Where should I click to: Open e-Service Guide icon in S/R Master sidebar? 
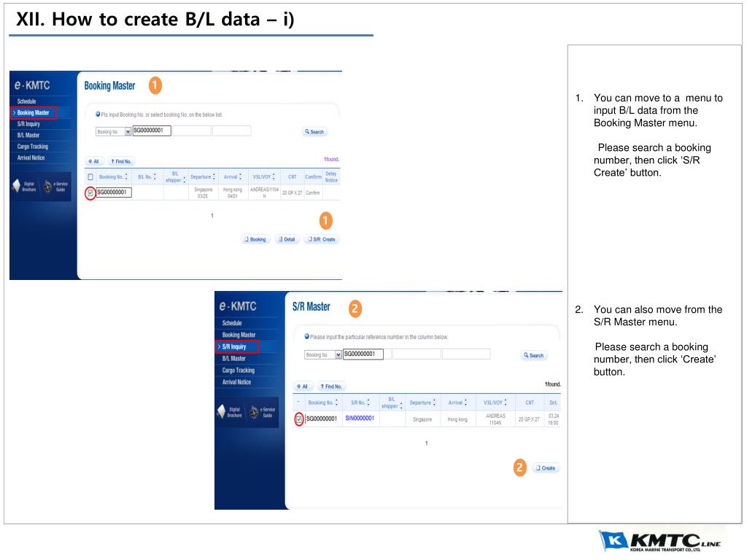click(262, 412)
